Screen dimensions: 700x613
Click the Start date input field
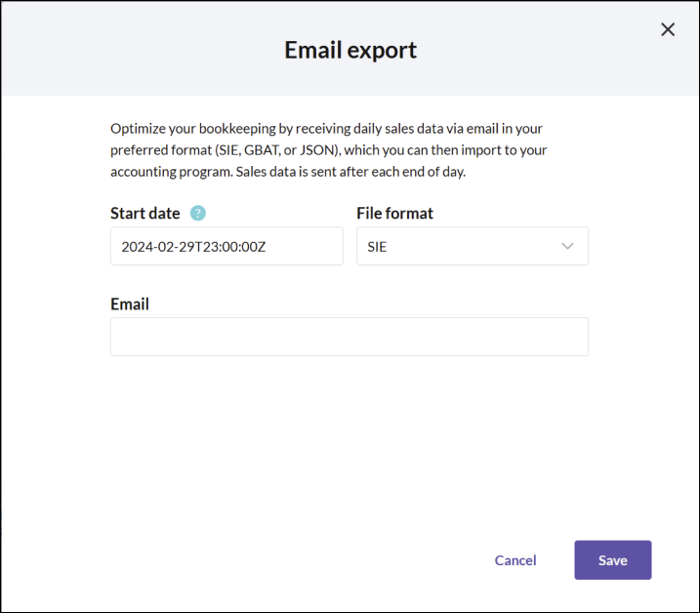coord(226,246)
